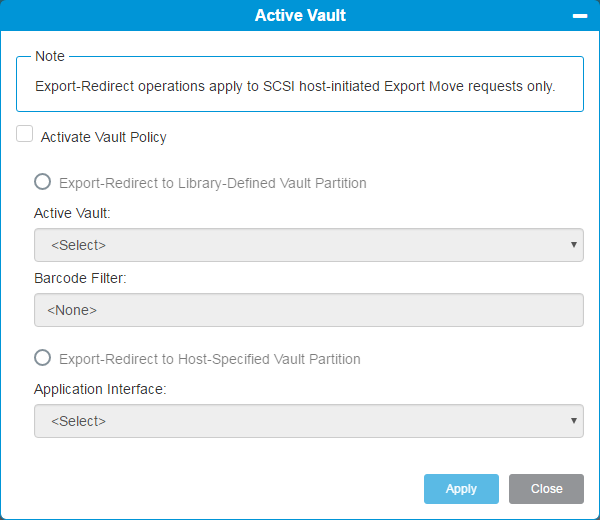This screenshot has height=520, width=600.
Task: Click the Host-Specified Vault Partition option text
Action: (x=210, y=359)
